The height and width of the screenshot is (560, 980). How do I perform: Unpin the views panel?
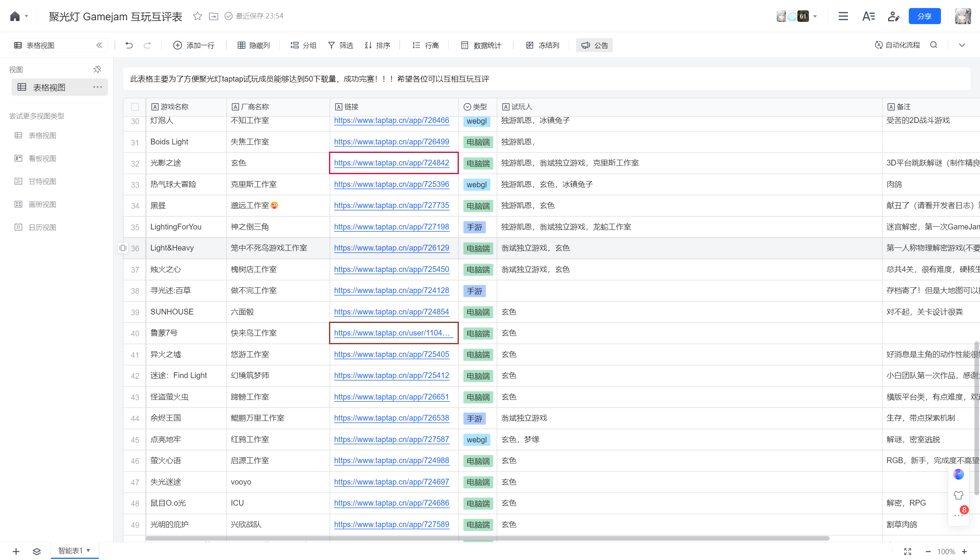coord(97,69)
